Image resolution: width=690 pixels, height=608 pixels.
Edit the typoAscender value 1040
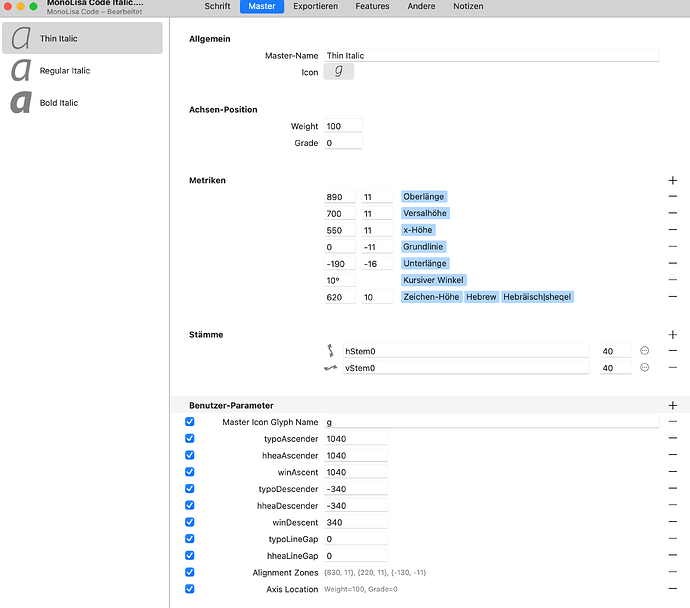(x=356, y=439)
